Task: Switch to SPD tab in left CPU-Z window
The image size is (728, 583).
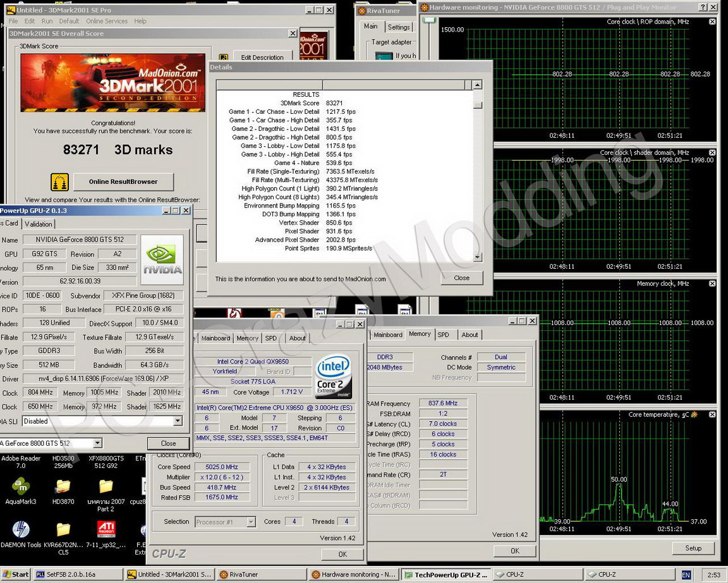Action: 270,338
